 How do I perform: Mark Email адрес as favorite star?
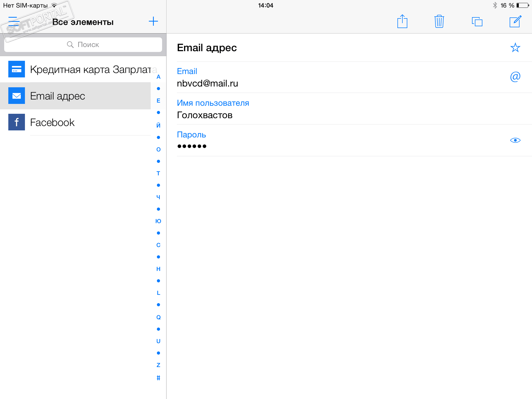pyautogui.click(x=515, y=48)
